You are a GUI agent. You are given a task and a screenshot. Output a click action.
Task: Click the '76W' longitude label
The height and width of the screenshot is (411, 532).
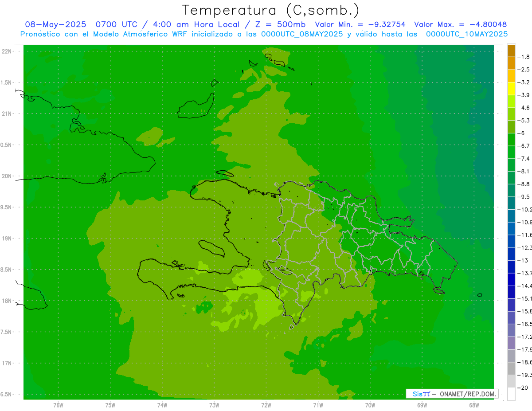(x=58, y=405)
